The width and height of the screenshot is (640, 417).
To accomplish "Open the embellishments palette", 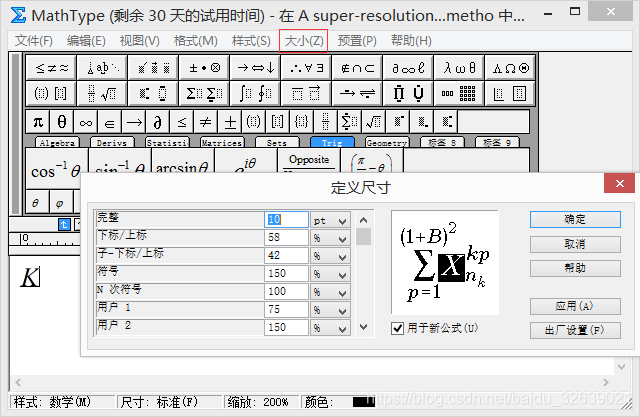I will 153,67.
